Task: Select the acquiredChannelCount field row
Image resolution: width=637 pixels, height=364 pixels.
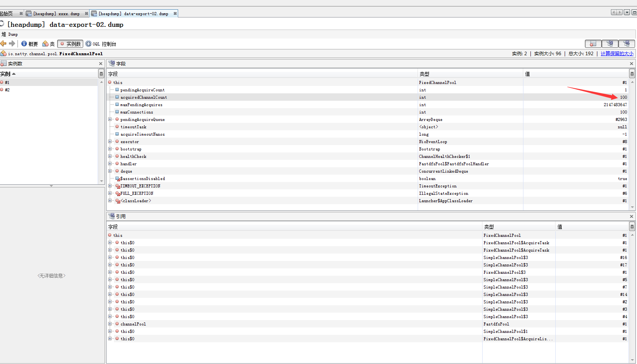Action: (x=367, y=97)
